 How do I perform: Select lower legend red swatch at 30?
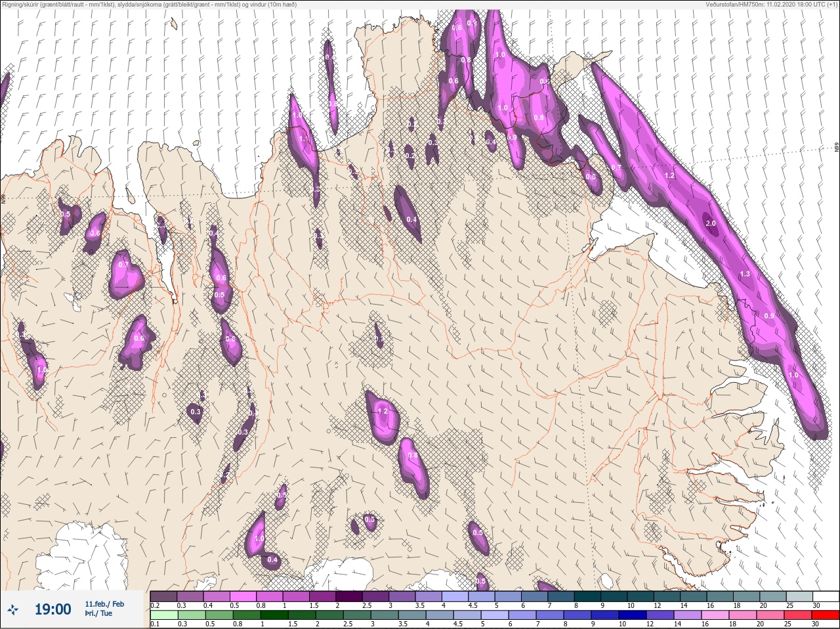[826, 615]
